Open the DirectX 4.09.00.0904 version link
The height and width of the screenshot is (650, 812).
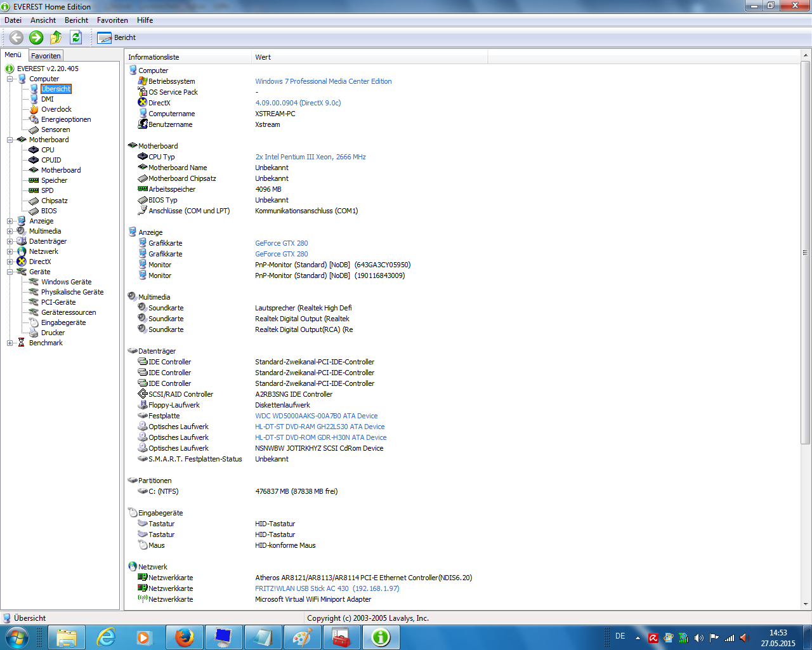click(298, 103)
